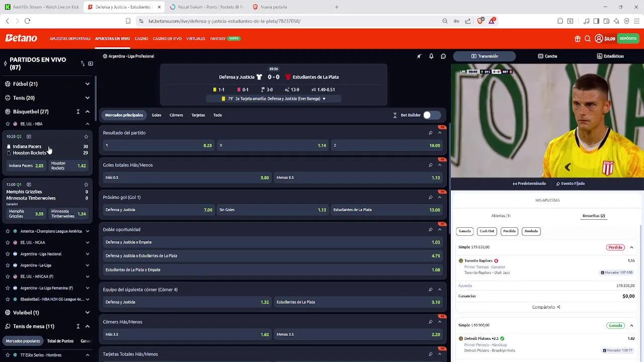
Task: Switch to the Estadísticas tab
Action: (x=610, y=56)
